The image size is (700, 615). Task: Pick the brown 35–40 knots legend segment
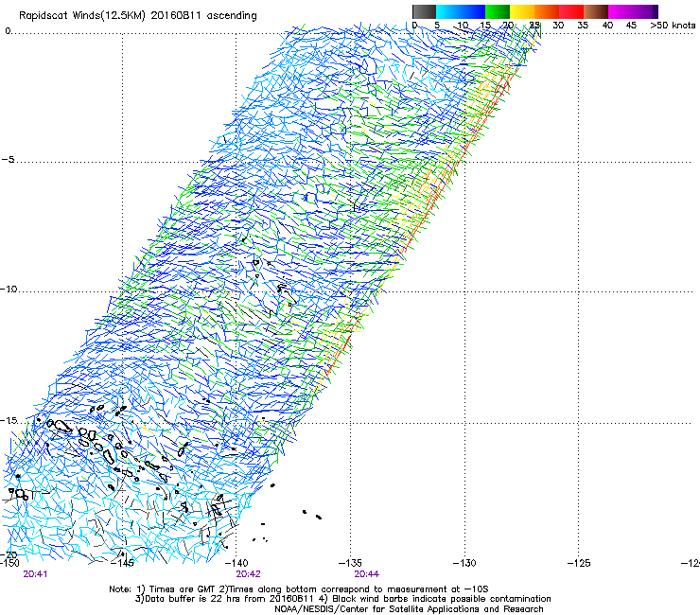click(x=596, y=11)
